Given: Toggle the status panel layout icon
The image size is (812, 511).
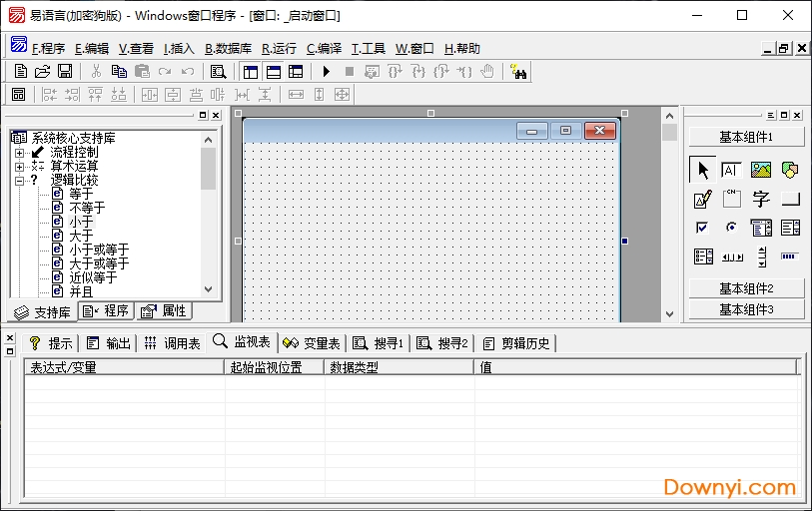Looking at the screenshot, I should (274, 72).
